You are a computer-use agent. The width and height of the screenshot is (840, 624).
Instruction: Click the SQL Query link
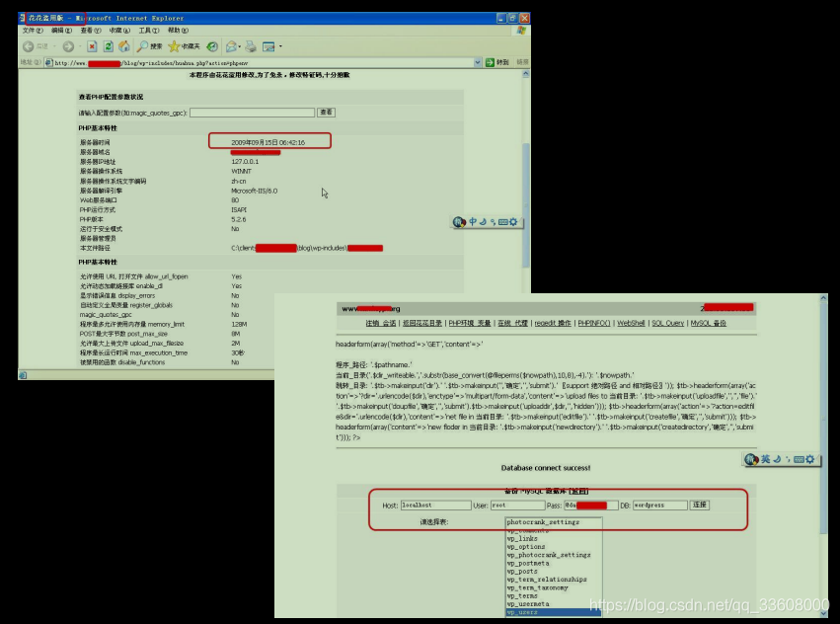pos(668,323)
